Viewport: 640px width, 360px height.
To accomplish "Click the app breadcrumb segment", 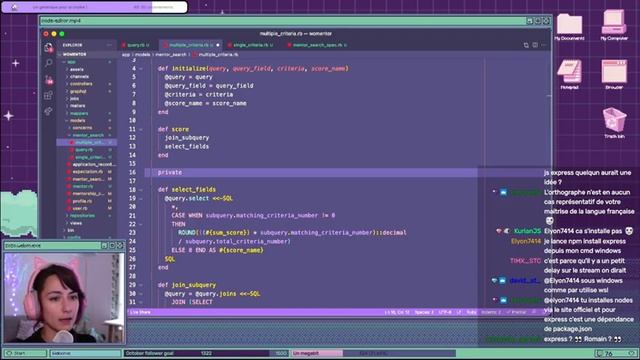I will point(126,54).
